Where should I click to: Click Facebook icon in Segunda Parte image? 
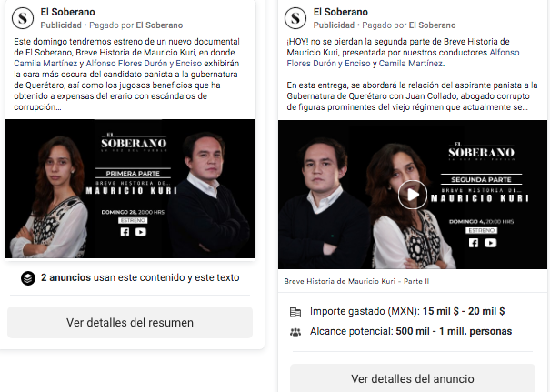[x=474, y=243]
